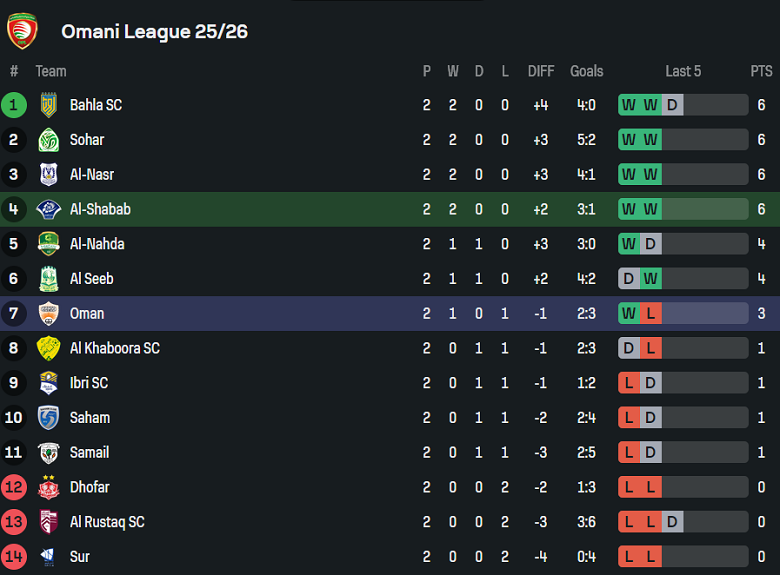The width and height of the screenshot is (780, 575).
Task: Click Bahla SC's draw result in Last 5
Action: 673,105
